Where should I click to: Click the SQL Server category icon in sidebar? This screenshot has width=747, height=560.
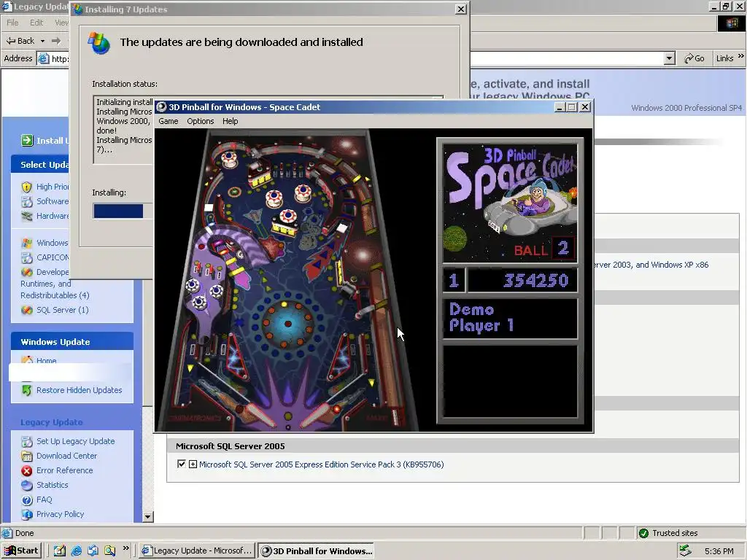[27, 310]
